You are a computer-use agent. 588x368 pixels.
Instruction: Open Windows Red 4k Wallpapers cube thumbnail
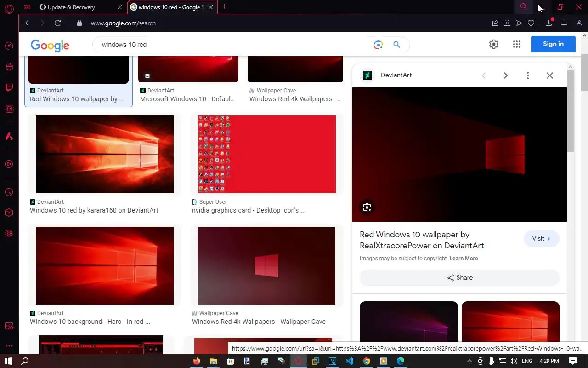tap(267, 265)
